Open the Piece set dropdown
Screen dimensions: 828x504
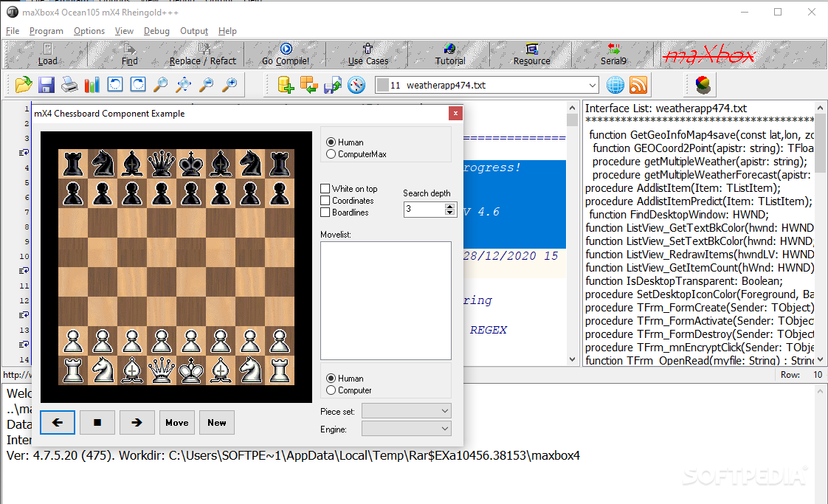click(x=406, y=411)
